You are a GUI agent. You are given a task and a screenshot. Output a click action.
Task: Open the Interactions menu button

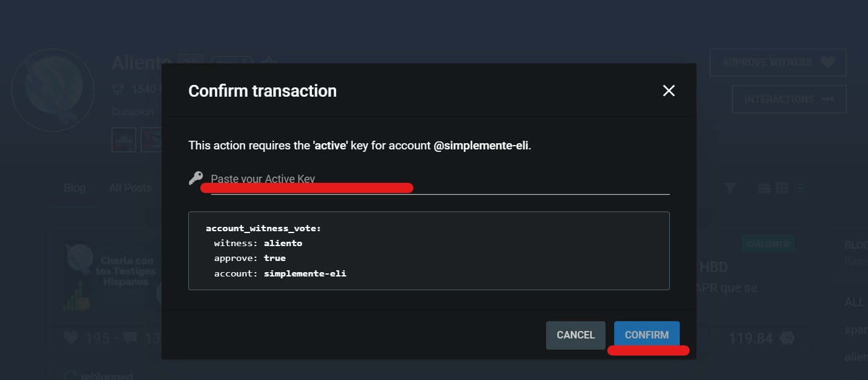pos(789,99)
